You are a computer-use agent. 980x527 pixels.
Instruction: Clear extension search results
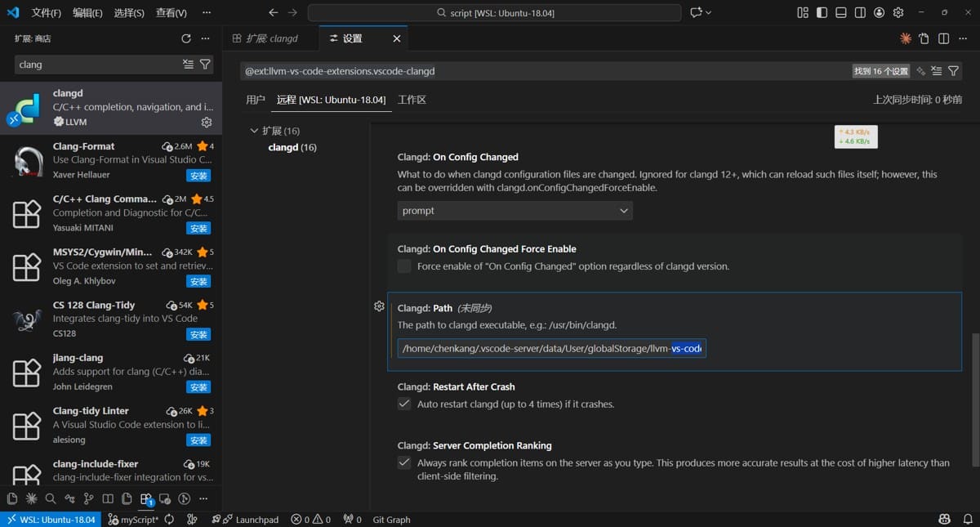click(x=189, y=65)
